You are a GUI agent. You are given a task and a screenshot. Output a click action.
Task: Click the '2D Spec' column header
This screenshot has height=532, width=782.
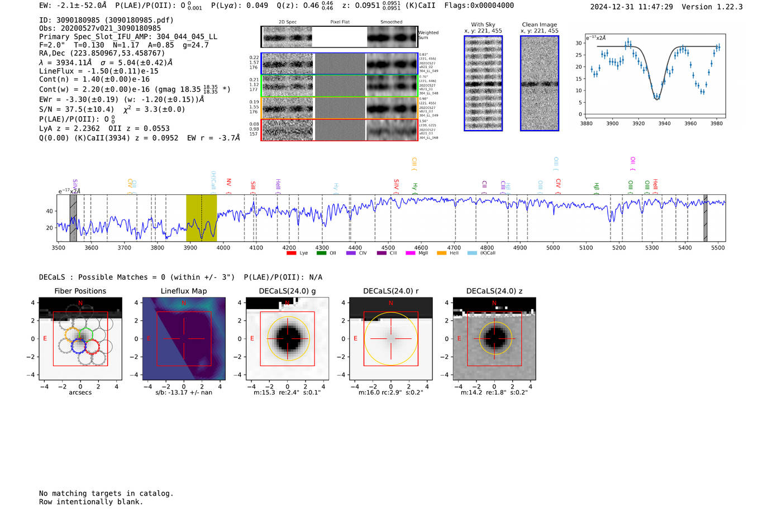coord(288,22)
